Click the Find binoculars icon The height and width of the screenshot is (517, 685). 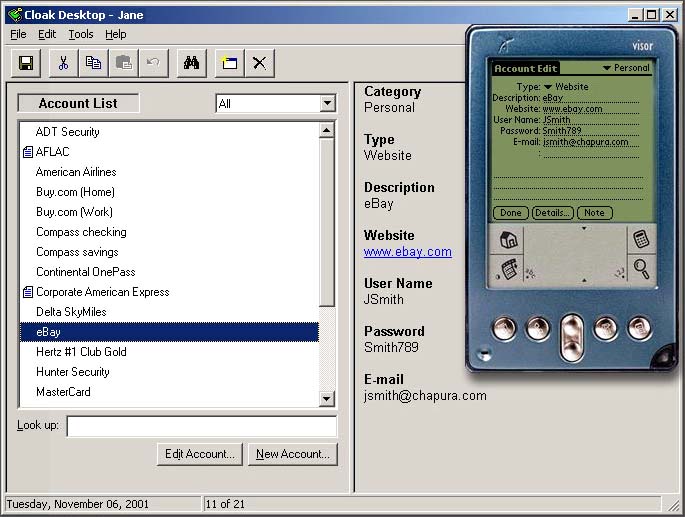tap(191, 63)
